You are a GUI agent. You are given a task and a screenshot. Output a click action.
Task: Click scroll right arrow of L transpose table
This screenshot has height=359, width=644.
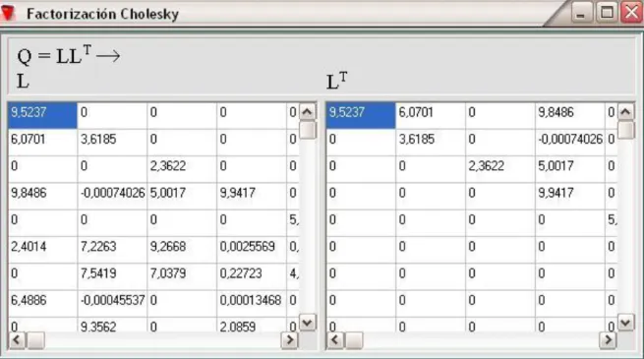608,340
